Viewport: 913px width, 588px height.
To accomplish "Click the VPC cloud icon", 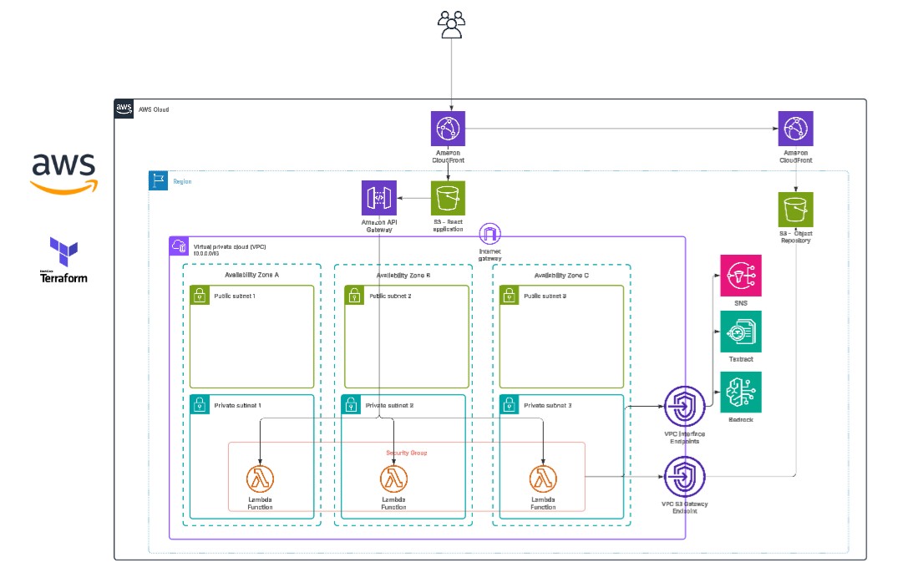I will point(179,246).
